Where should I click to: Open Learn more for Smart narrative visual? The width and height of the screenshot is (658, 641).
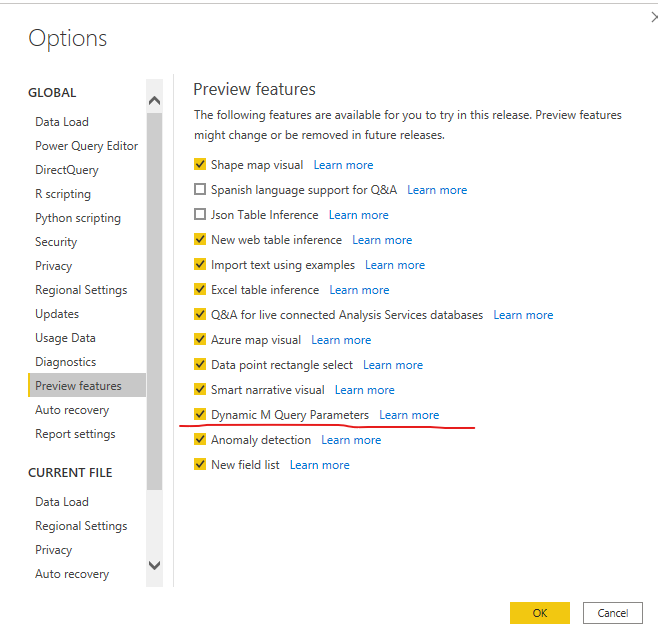tap(365, 390)
